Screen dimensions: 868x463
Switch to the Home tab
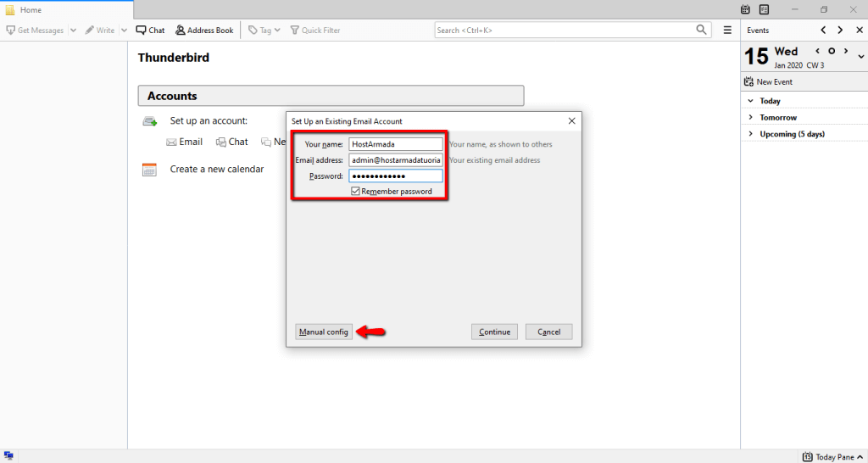click(66, 10)
